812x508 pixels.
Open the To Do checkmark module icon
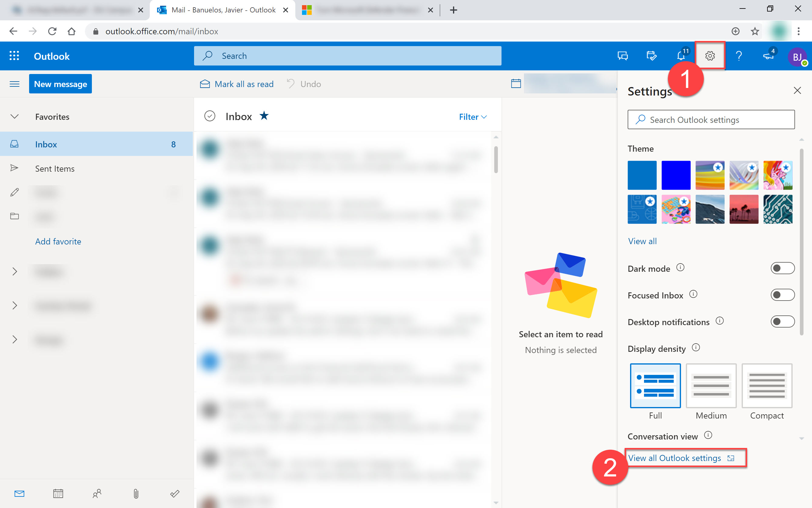pyautogui.click(x=175, y=493)
